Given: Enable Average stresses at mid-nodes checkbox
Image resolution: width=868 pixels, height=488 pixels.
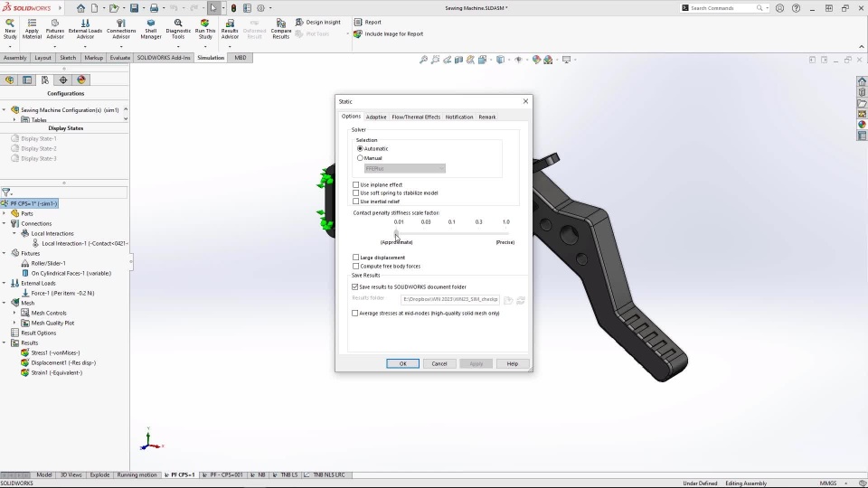Looking at the screenshot, I should [x=354, y=314].
